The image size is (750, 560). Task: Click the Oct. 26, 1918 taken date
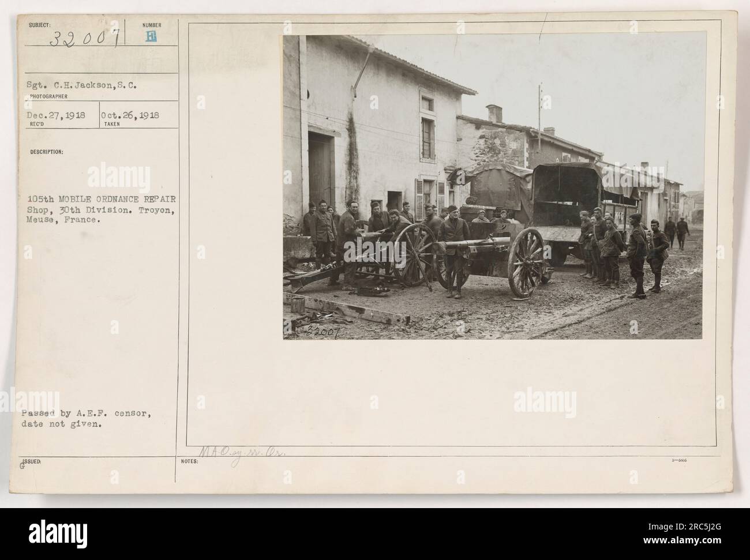click(132, 115)
